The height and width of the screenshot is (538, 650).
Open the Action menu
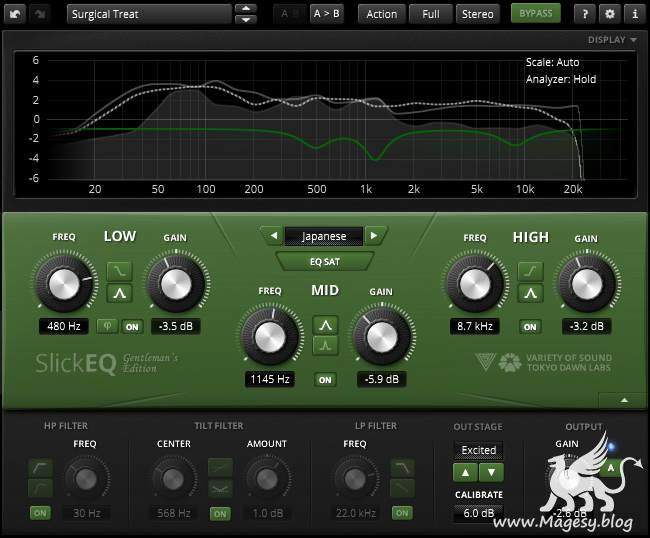(x=381, y=14)
